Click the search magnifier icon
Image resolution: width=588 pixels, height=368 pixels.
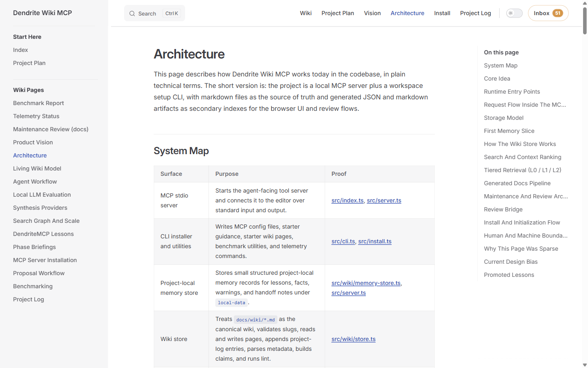132,13
